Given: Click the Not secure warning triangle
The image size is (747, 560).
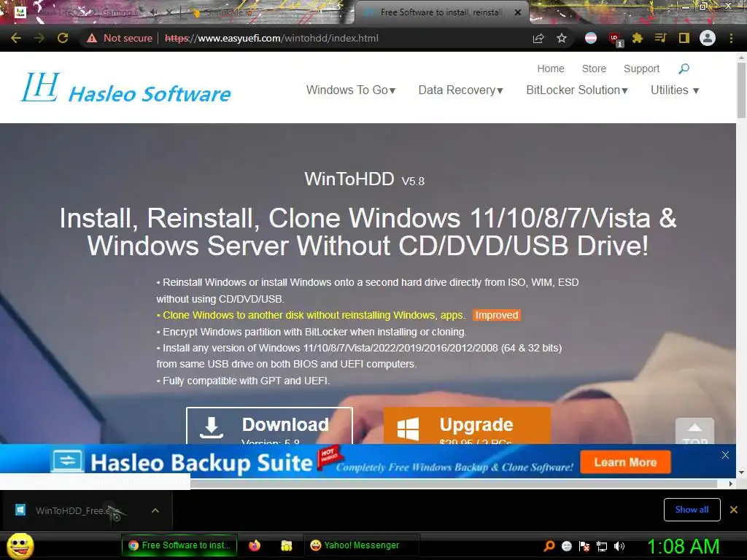Looking at the screenshot, I should (92, 38).
